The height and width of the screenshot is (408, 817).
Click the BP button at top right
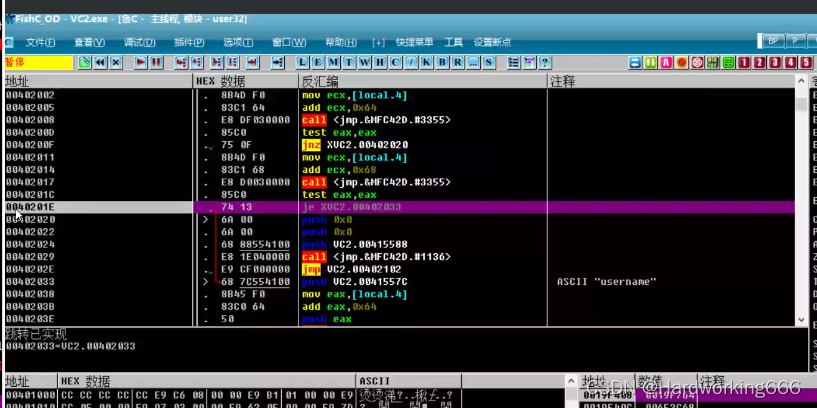point(773,41)
